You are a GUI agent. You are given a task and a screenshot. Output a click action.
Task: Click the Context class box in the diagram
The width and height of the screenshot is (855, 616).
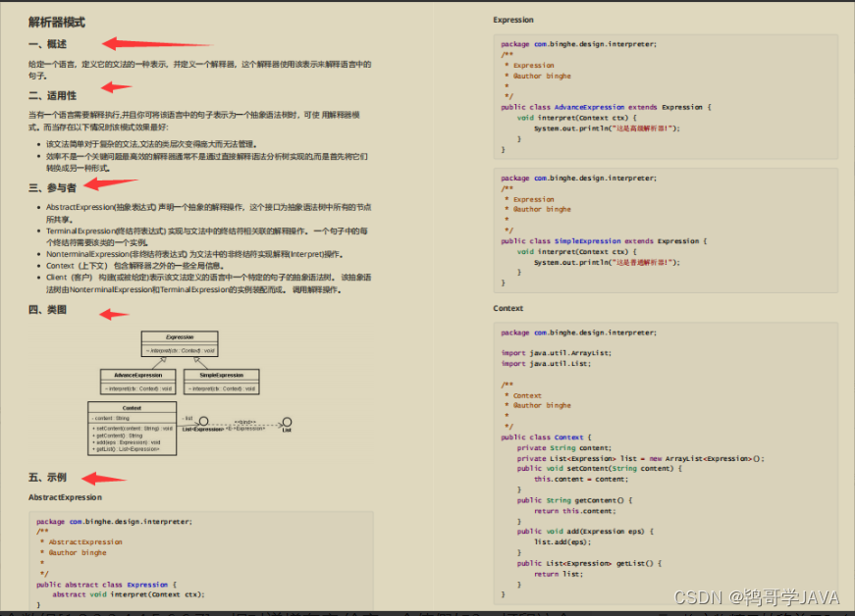[x=132, y=429]
